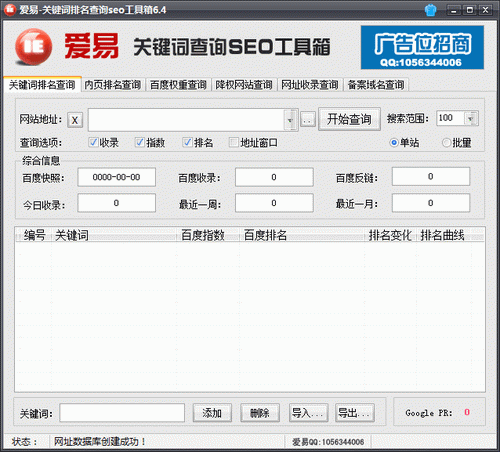Switch to the 内页排名查询 tab
Screen dimensions: 500x452
112,85
